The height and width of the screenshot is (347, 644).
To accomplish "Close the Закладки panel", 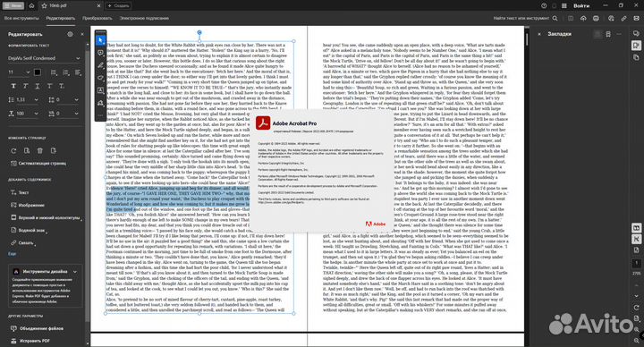I will [538, 34].
